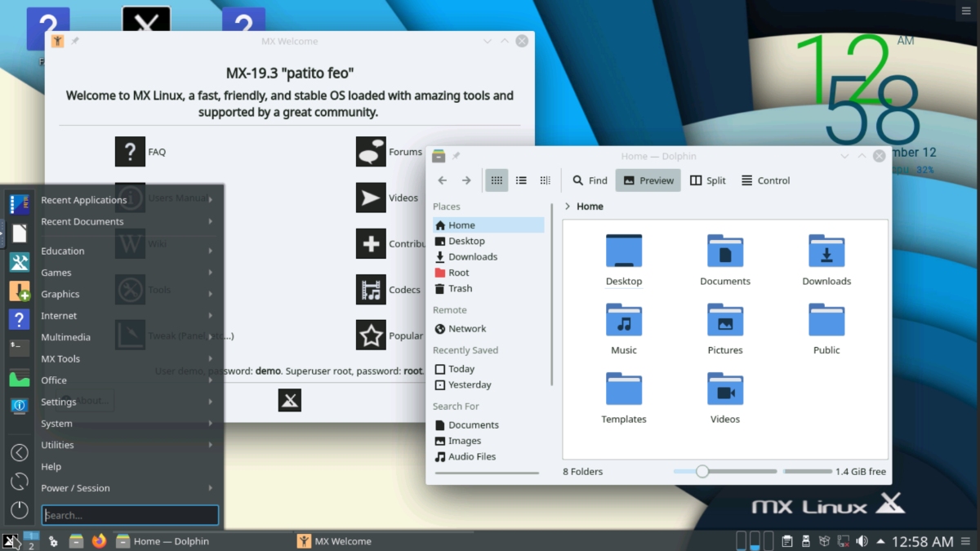Open the Control menu button in Dolphin
This screenshot has height=551, width=980.
tap(765, 180)
